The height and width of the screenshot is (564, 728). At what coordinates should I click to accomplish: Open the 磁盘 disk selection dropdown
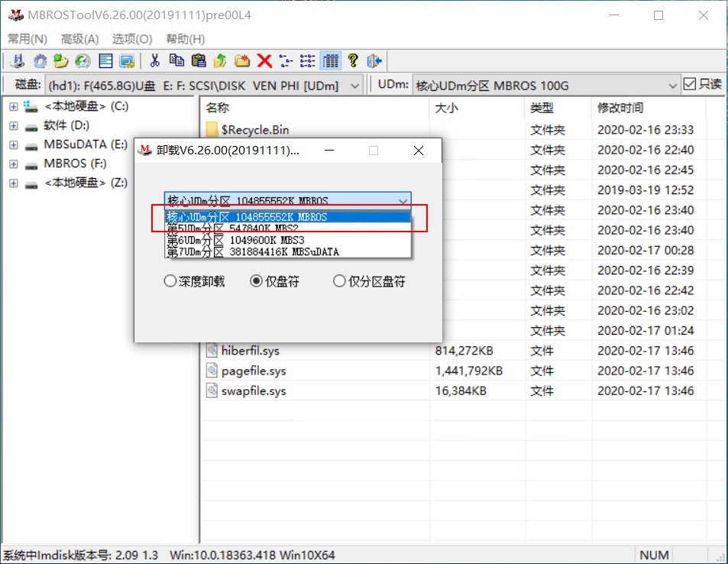point(355,85)
